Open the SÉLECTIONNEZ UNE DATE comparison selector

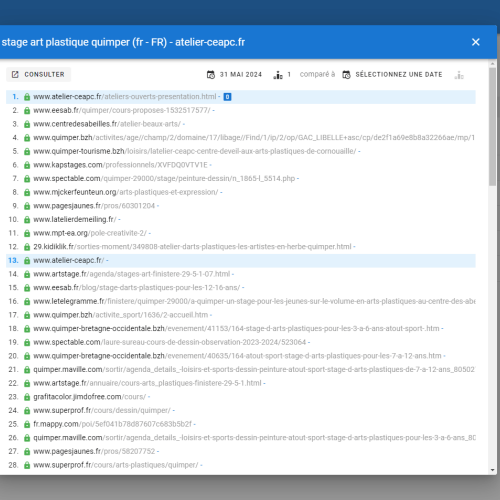click(x=392, y=75)
